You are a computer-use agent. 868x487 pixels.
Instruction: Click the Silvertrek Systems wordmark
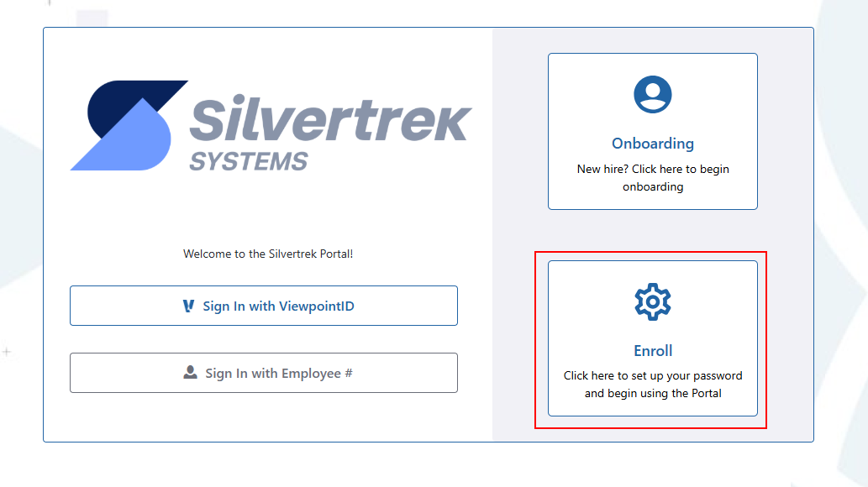(x=330, y=133)
